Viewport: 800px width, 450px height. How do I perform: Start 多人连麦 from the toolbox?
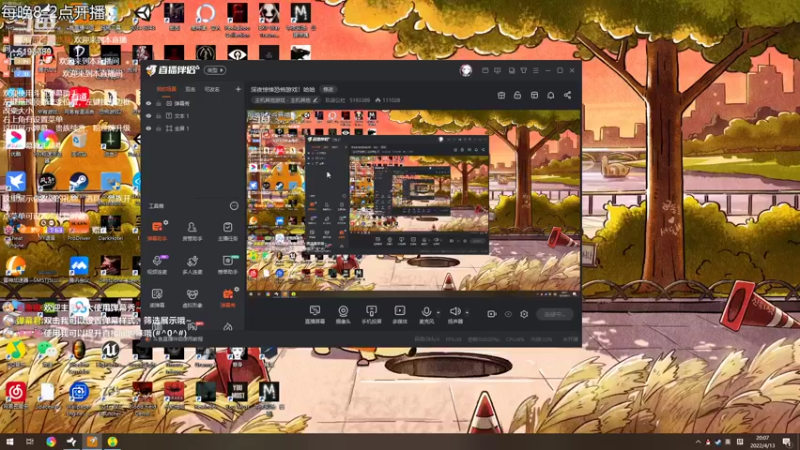coord(192,264)
